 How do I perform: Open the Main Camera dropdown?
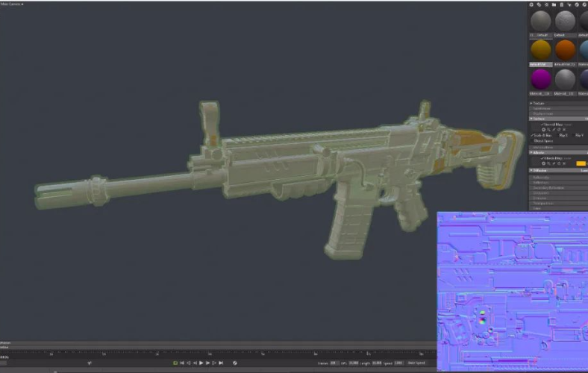click(12, 4)
